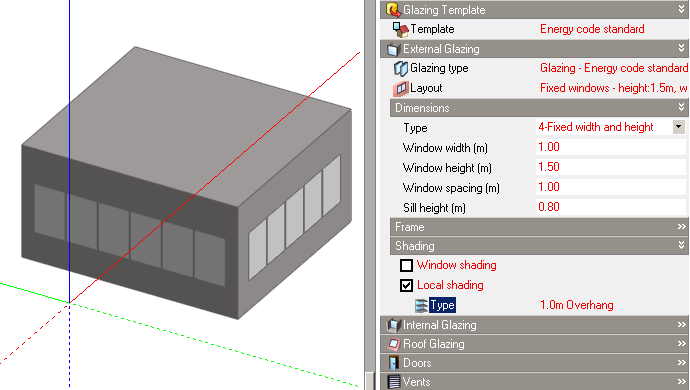Click the Layout window icon

click(400, 88)
